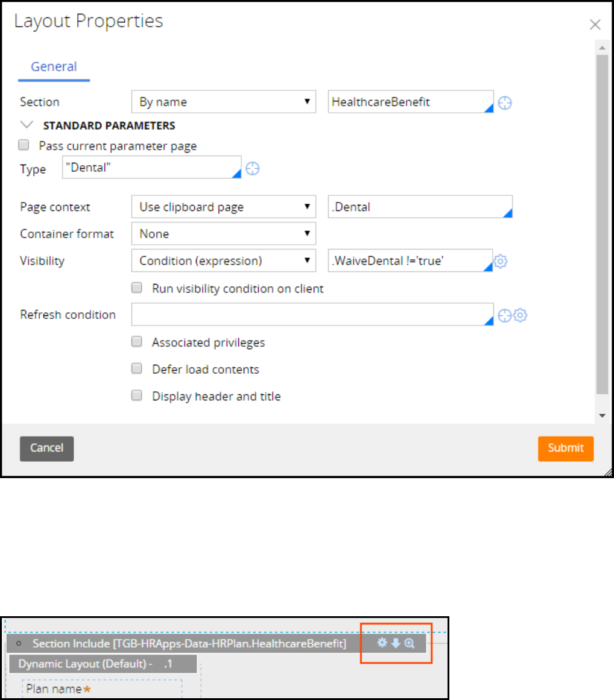Open the Visibility condition gear icon

coord(501,261)
